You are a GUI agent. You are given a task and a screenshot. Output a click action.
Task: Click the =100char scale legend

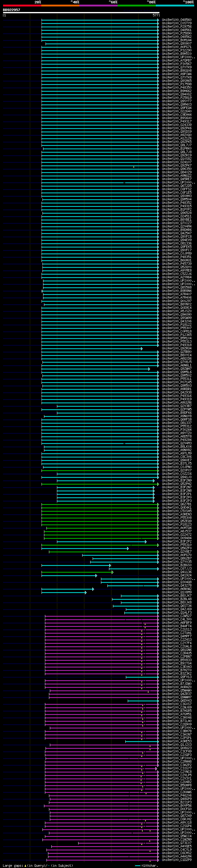[146, 865]
